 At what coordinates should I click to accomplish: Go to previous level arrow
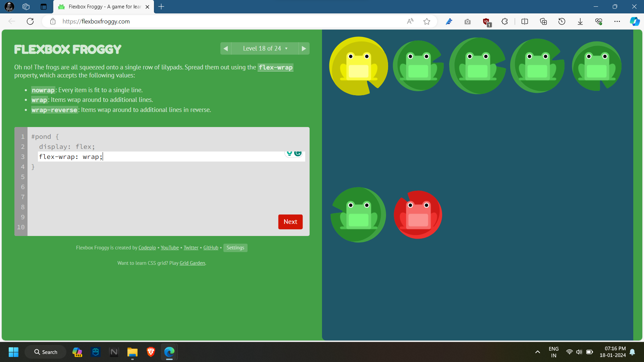pyautogui.click(x=226, y=49)
